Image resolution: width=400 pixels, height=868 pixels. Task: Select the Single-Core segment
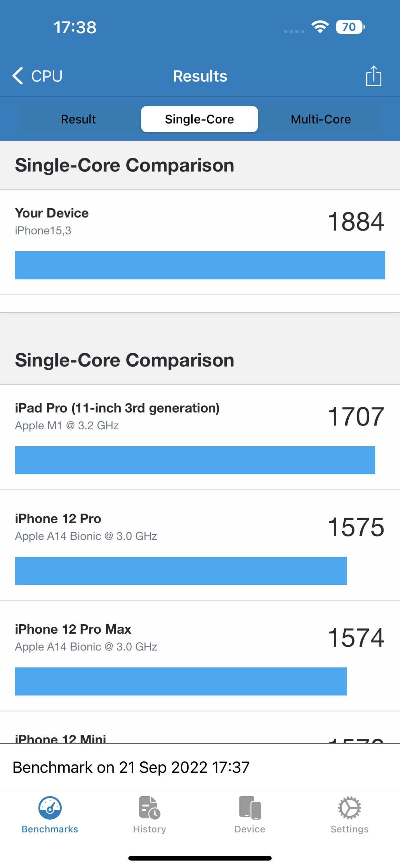click(x=199, y=119)
